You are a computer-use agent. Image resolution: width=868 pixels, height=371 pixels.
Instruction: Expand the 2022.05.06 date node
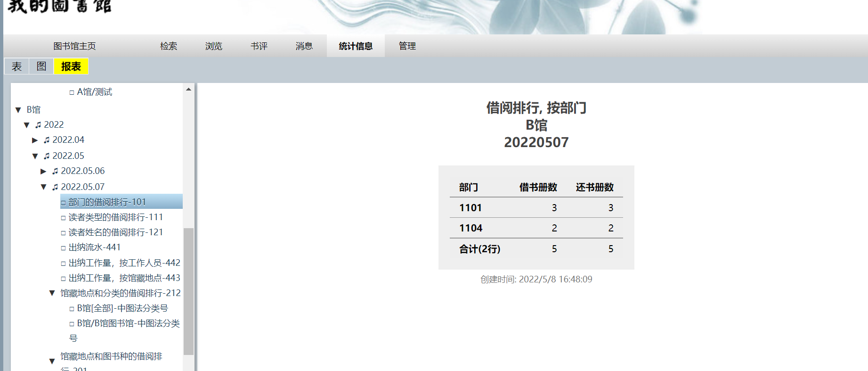tap(43, 171)
